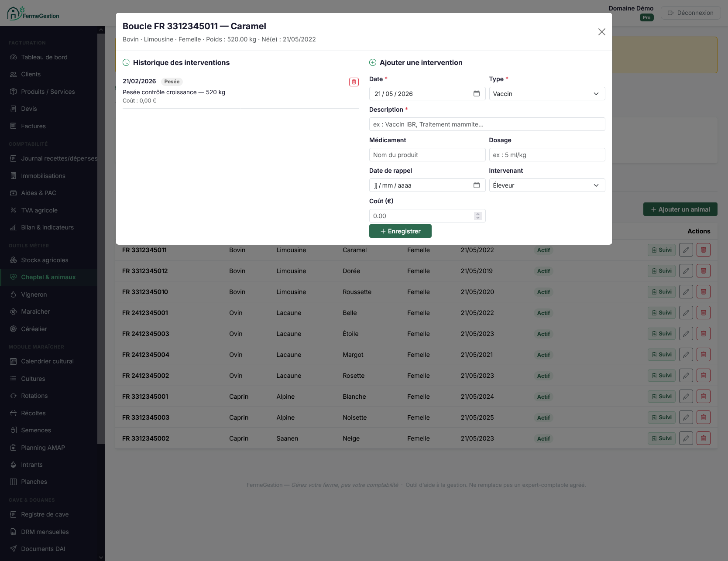Edit animal FR 3312345003 Noisette
Viewport: 728px width, 561px height.
(686, 417)
